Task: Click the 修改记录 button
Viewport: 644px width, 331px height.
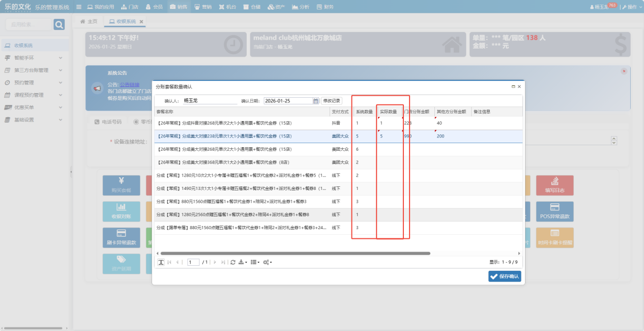Action: 331,101
